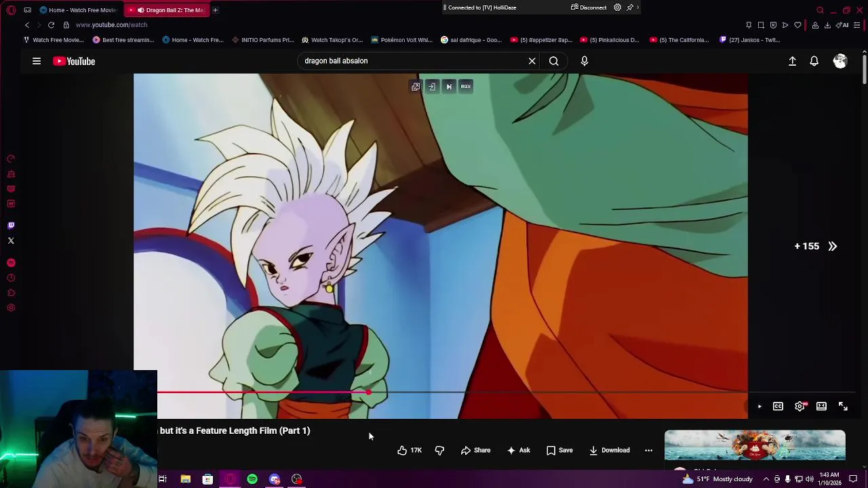Like the video (17K)
Image resolution: width=868 pixels, height=488 pixels.
click(410, 450)
